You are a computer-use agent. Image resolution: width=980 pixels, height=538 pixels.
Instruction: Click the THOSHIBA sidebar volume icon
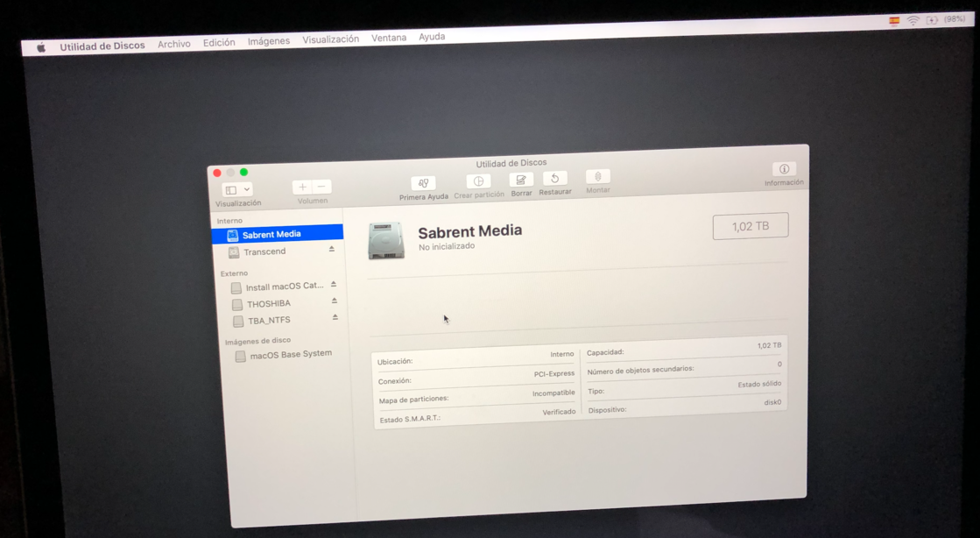tap(237, 305)
